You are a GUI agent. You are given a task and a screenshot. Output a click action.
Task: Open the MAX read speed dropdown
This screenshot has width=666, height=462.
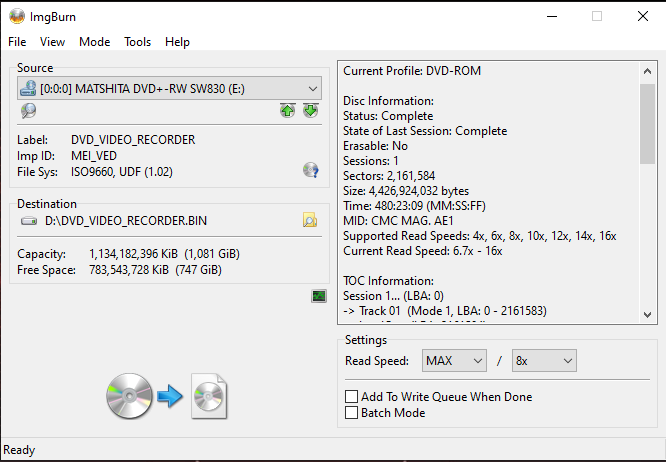pos(454,361)
